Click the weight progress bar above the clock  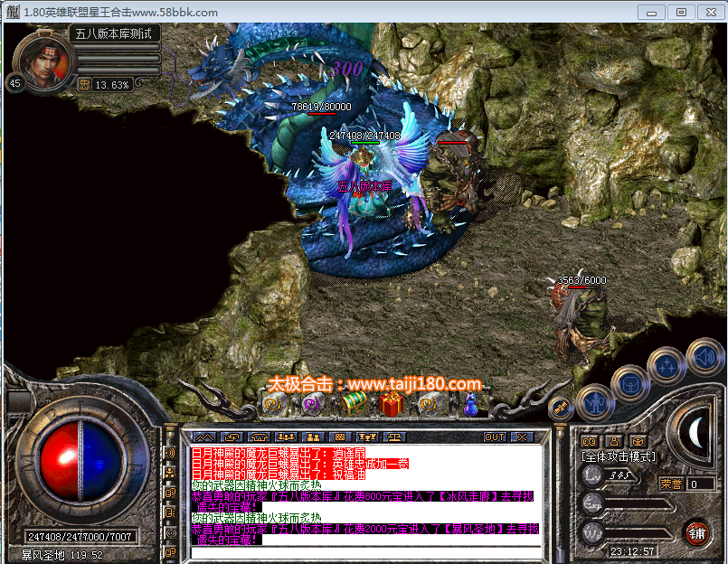point(638,534)
